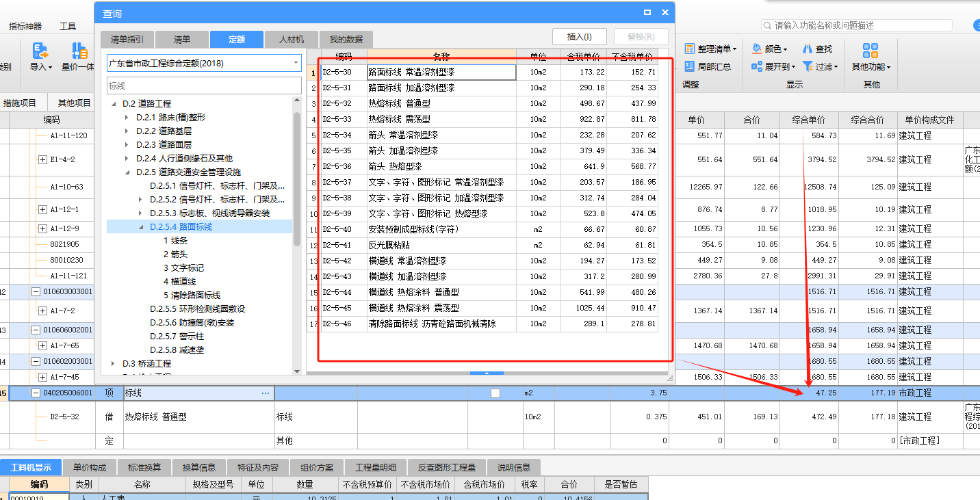Click the 局部汇总 summary icon
The width and height of the screenshot is (980, 500).
pos(689,66)
